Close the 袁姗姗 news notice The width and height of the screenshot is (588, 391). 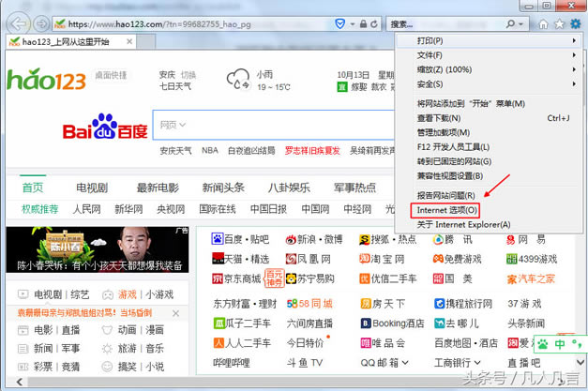click(x=175, y=313)
